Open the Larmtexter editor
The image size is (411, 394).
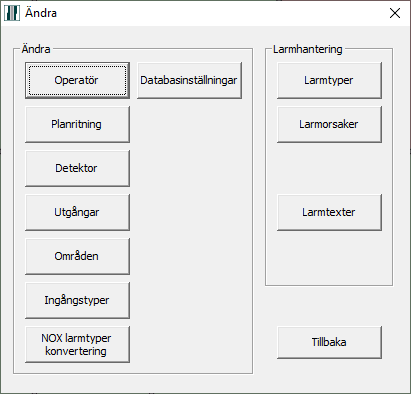point(329,212)
